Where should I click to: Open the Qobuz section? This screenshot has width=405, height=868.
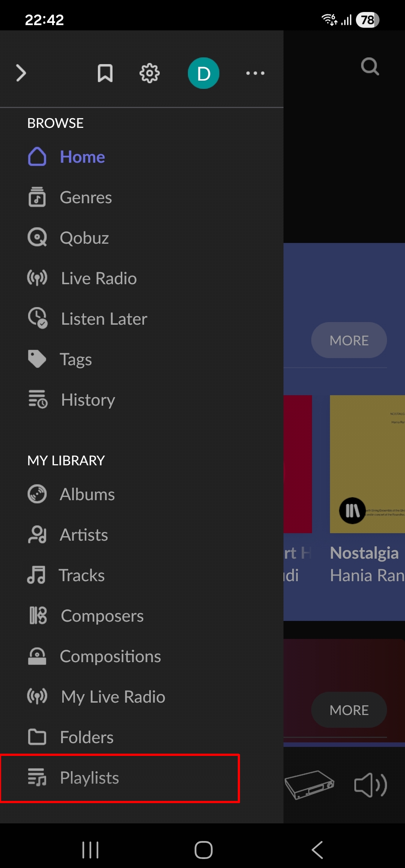(x=84, y=238)
